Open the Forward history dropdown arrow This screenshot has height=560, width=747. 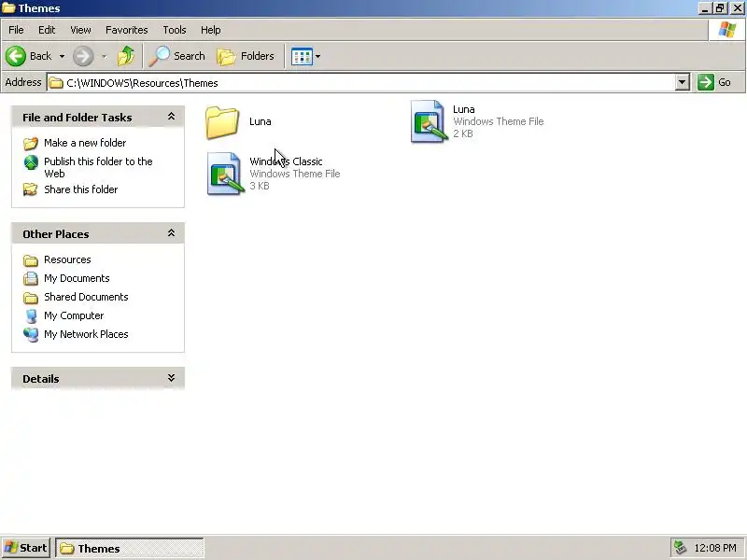tap(104, 57)
